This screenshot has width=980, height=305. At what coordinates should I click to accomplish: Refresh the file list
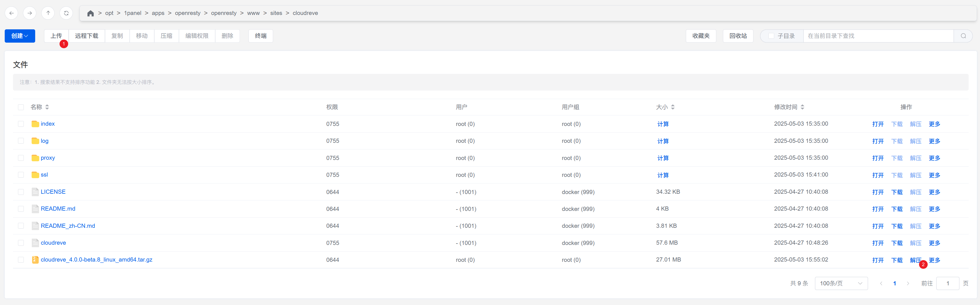tap(66, 13)
